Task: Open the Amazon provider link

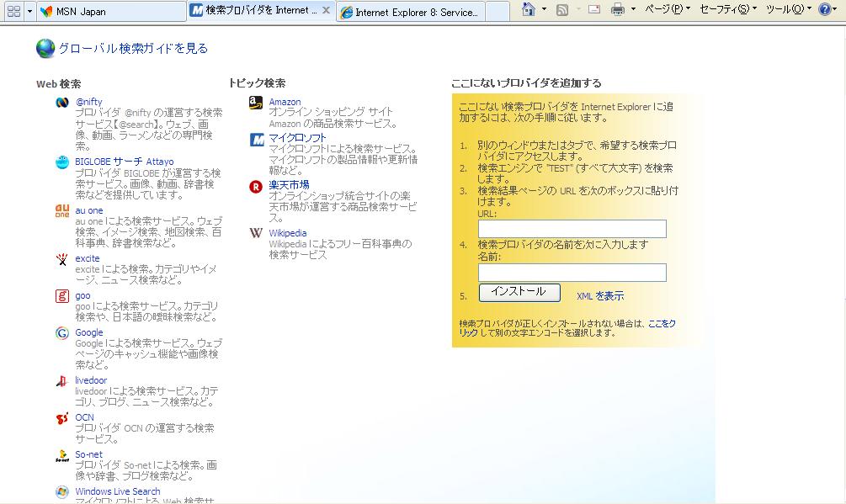Action: pos(285,102)
